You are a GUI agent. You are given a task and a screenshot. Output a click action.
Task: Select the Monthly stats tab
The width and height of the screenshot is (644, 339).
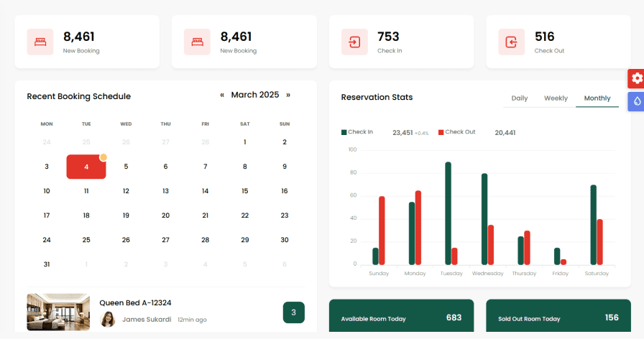[597, 98]
